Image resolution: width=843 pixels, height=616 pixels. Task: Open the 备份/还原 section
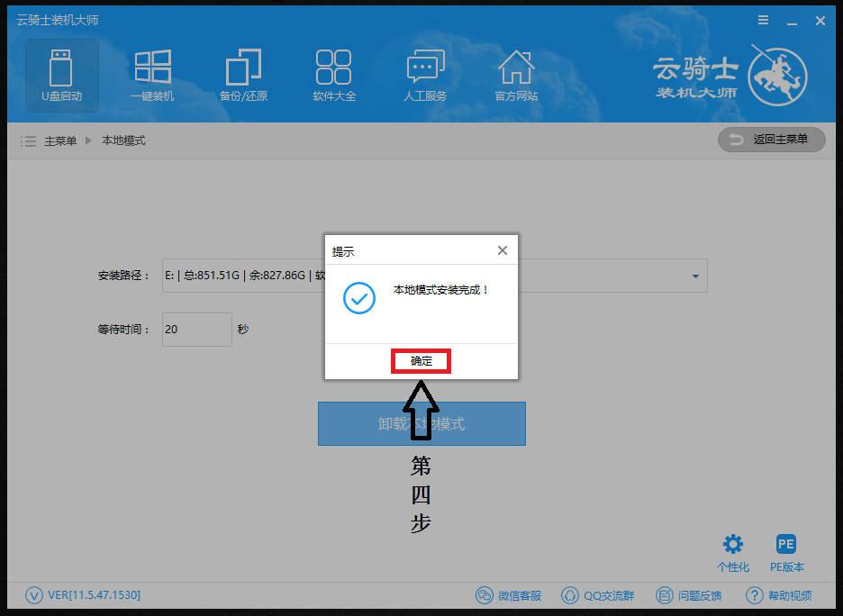243,76
